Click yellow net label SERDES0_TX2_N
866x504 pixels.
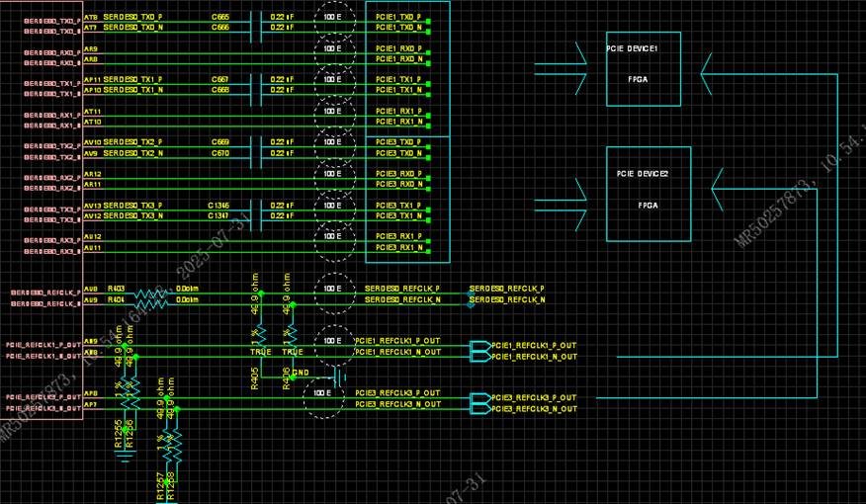click(133, 153)
